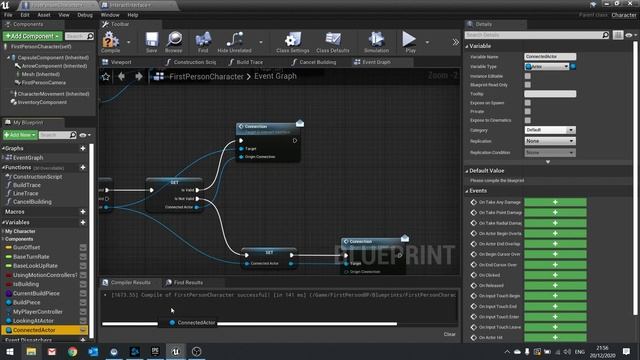Click Add New button in My Blueprint
The image size is (640, 360).
20,135
